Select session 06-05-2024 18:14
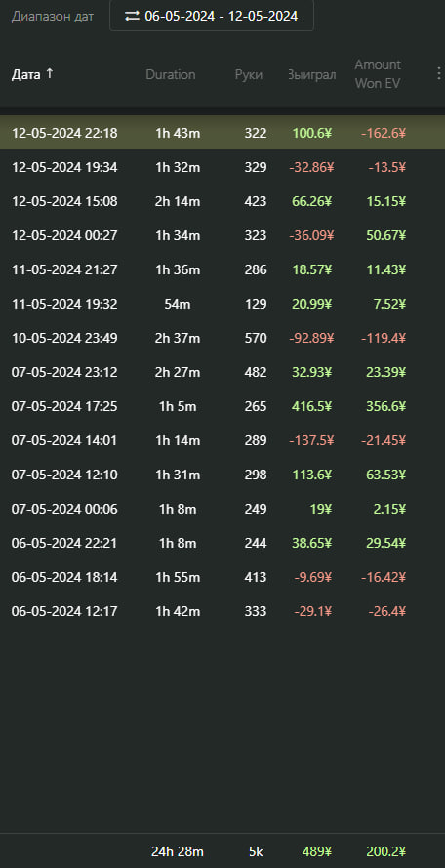The width and height of the screenshot is (445, 868). [x=222, y=577]
